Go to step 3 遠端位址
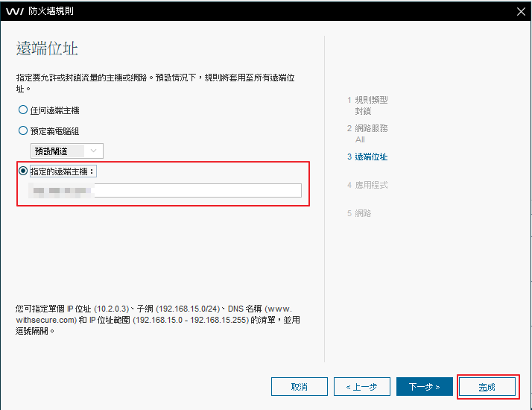 coord(367,157)
